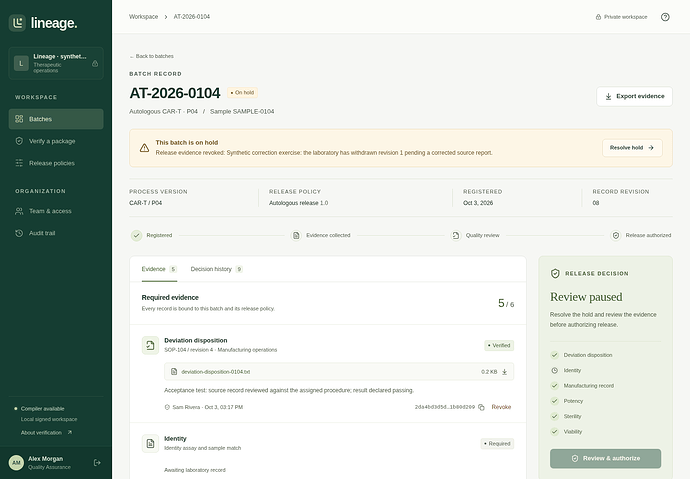The image size is (690, 479).
Task: Click the AT-2026-0104 breadcrumb
Action: (x=192, y=17)
